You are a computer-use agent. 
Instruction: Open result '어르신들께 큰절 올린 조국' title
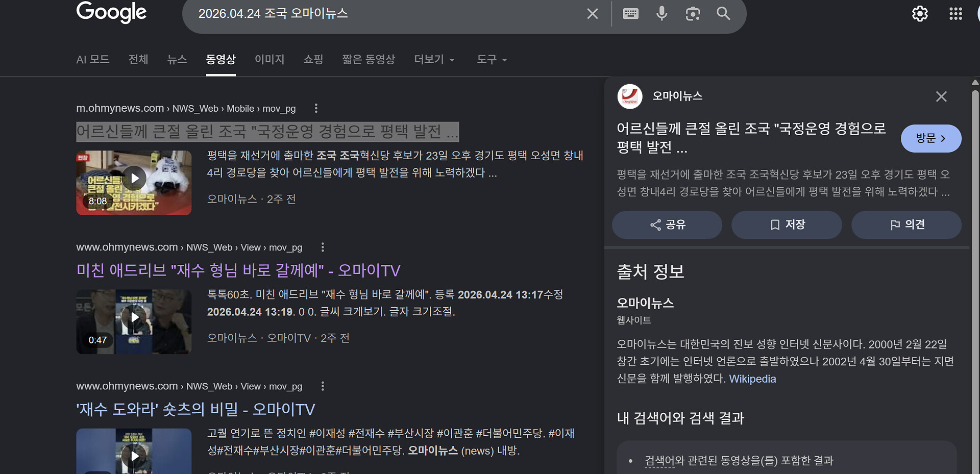[x=267, y=132]
